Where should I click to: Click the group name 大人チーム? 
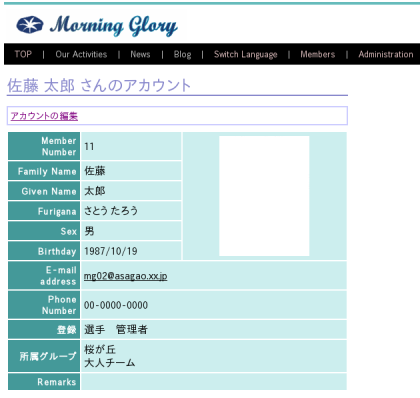[x=110, y=363]
